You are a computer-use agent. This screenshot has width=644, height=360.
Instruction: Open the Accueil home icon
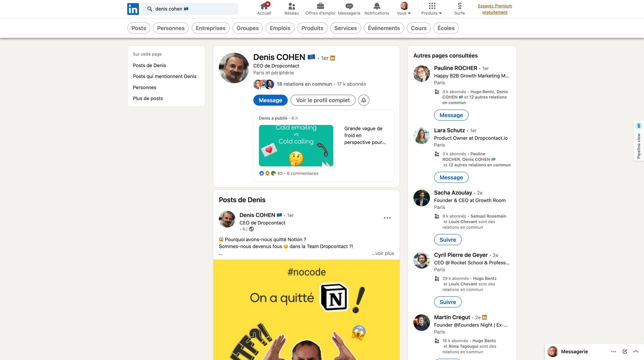264,9
